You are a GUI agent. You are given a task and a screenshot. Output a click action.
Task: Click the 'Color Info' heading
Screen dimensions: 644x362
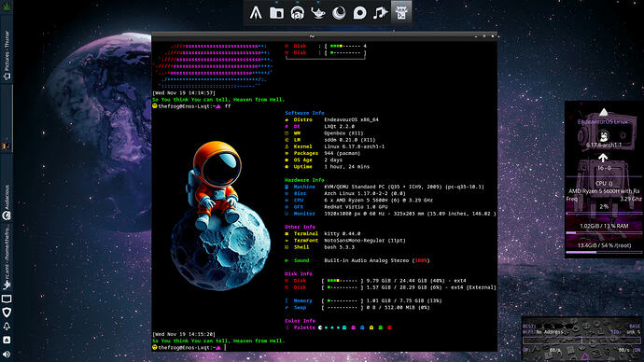[x=300, y=321]
